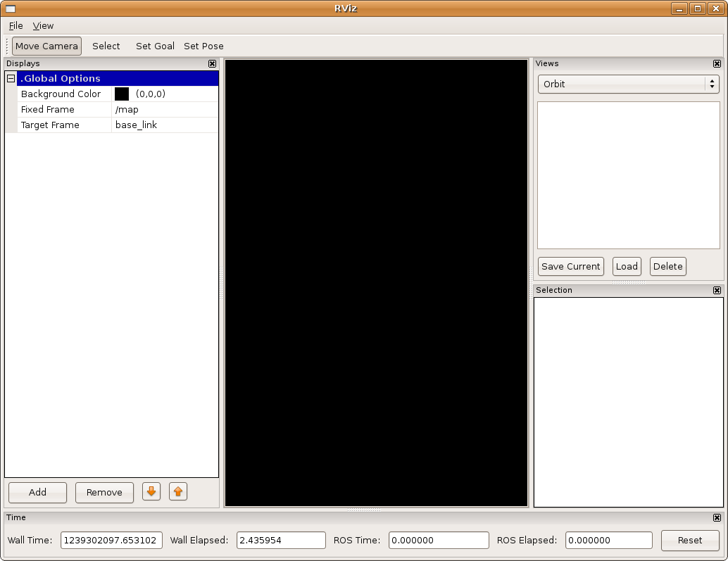Screen dimensions: 728x561
Task: Collapse the Global Options tree node
Action: 11,79
